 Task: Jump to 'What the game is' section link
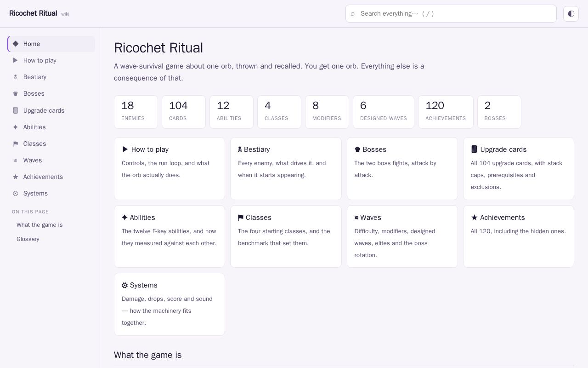[40, 225]
